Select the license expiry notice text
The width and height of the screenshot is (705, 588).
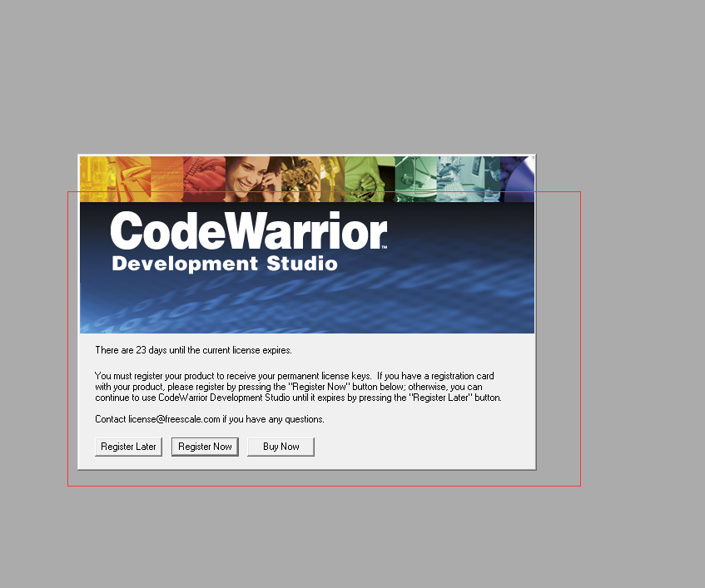[193, 350]
